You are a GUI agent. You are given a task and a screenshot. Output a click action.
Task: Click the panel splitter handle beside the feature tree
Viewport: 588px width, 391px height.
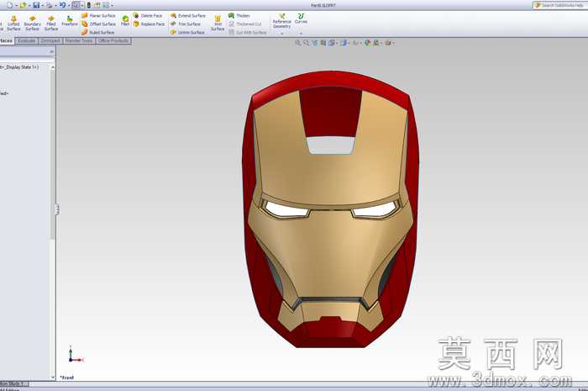pos(57,209)
